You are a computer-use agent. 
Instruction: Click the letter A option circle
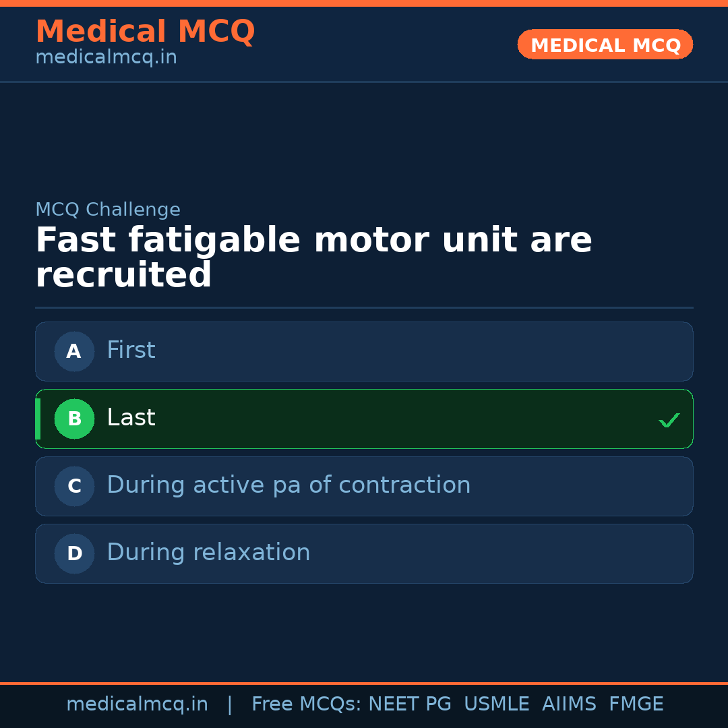click(74, 351)
